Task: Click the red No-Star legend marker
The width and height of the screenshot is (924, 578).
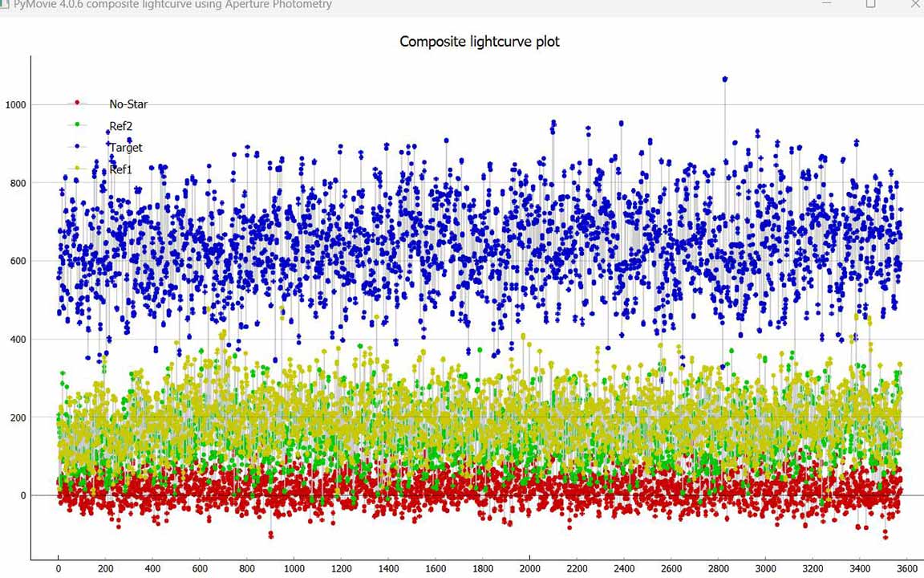Action: (77, 103)
